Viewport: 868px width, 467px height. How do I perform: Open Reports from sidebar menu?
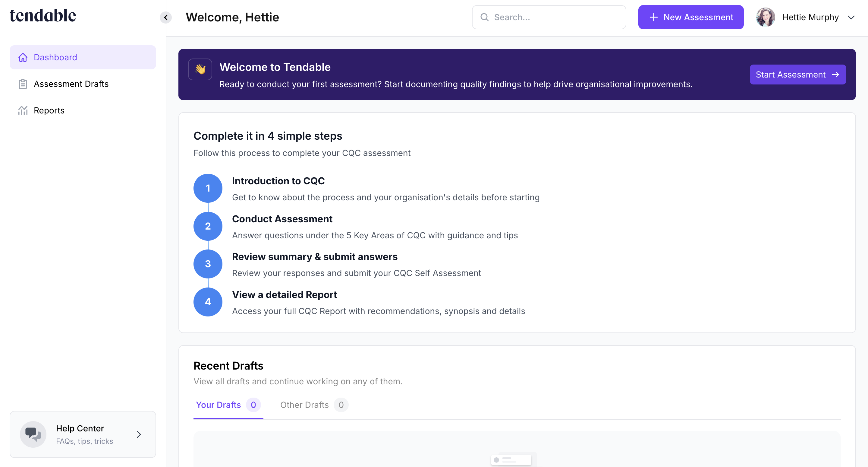pos(49,110)
